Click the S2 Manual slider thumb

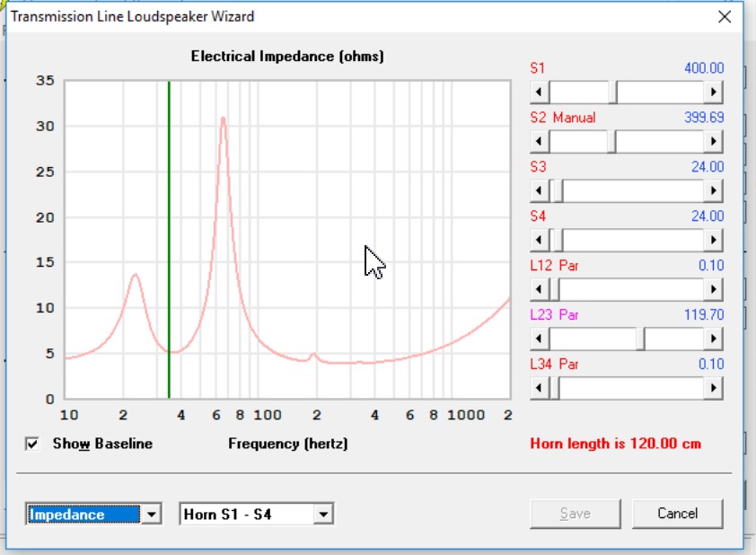611,141
